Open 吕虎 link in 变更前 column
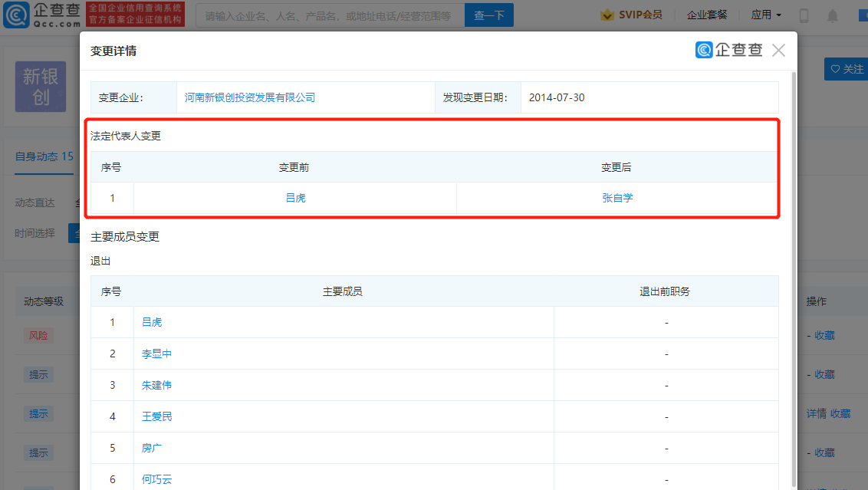Viewport: 868px width, 490px height. pos(296,198)
